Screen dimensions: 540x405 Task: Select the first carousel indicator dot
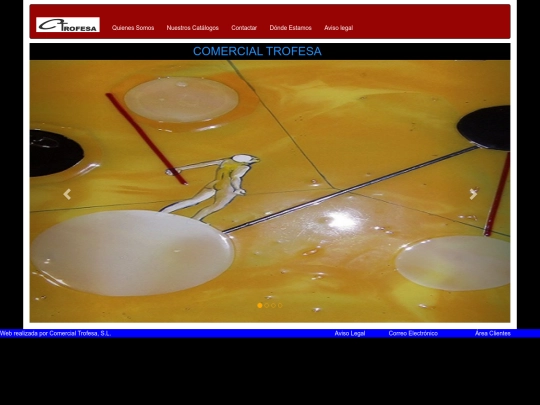pos(260,305)
